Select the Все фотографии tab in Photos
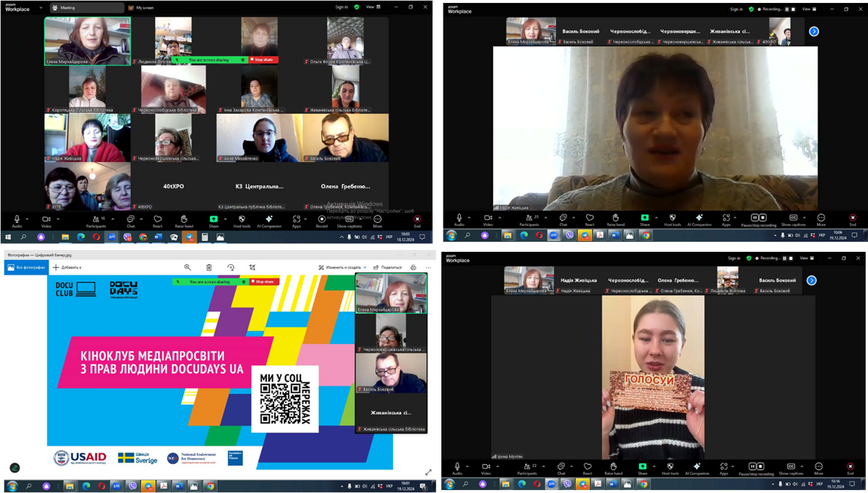The image size is (868, 493). click(26, 267)
